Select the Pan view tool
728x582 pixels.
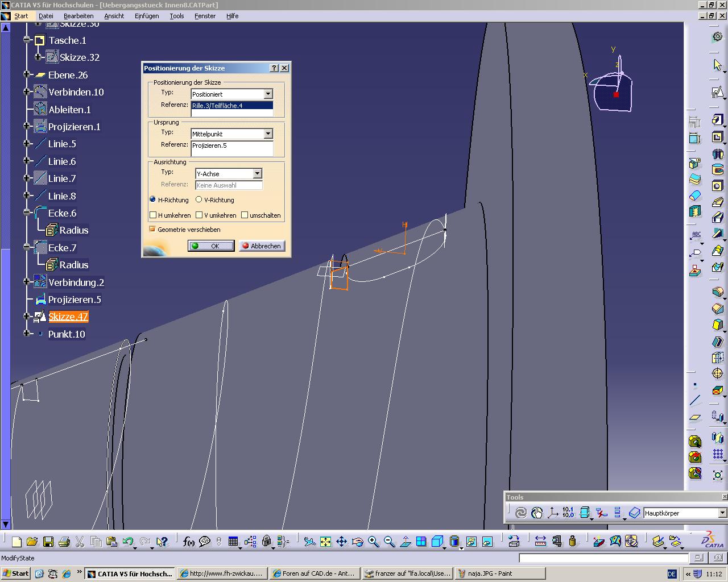(341, 542)
